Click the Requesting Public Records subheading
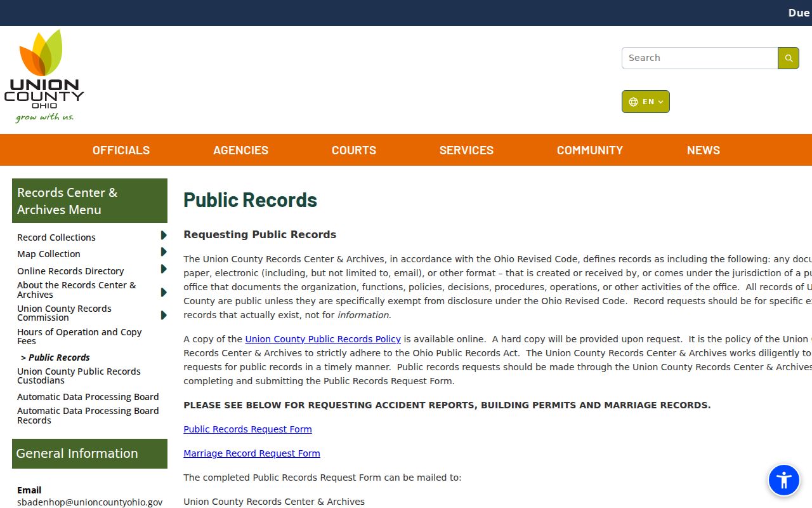 (x=260, y=234)
